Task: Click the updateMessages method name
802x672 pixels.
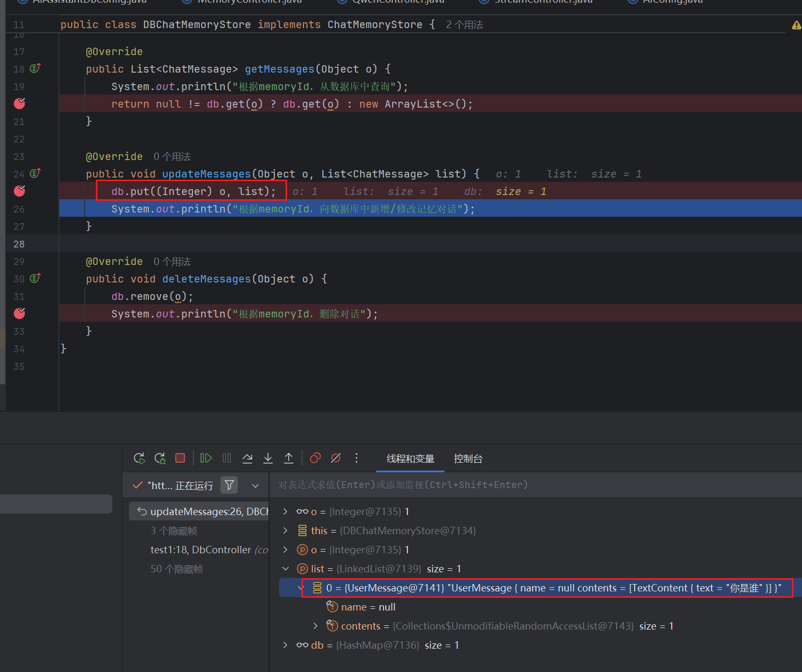Action: [207, 174]
